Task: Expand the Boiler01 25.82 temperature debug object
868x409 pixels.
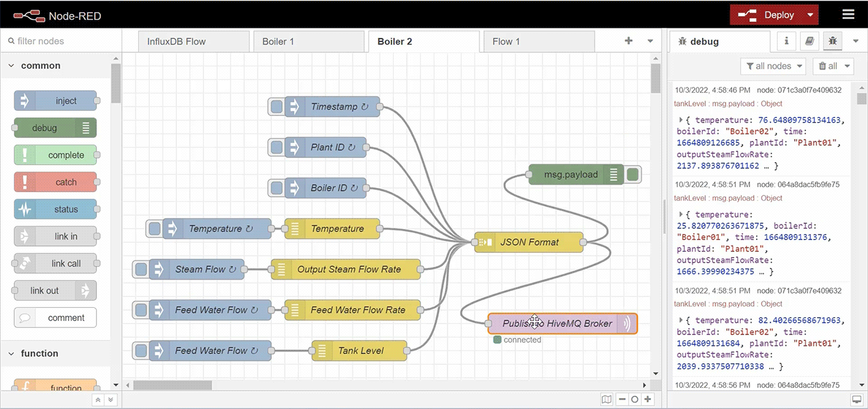Action: pos(681,214)
